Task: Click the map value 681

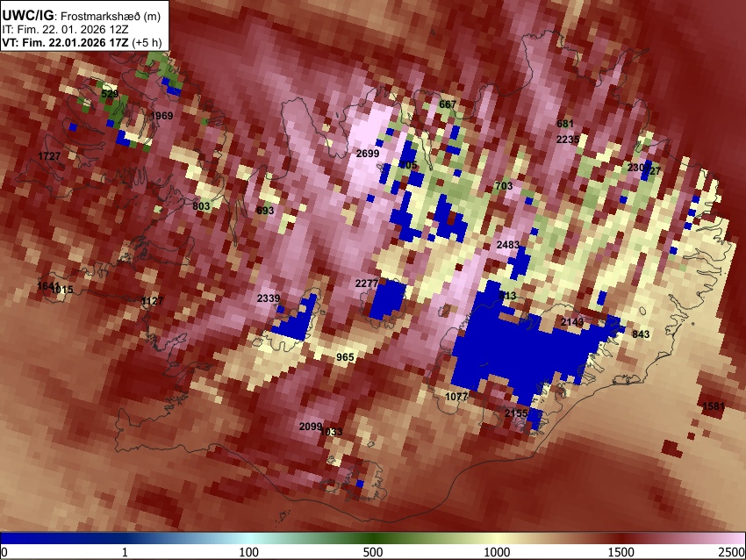Action: [565, 124]
